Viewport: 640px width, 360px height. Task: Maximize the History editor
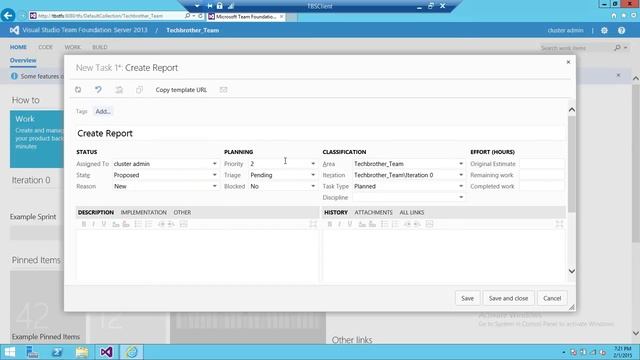tap(559, 224)
